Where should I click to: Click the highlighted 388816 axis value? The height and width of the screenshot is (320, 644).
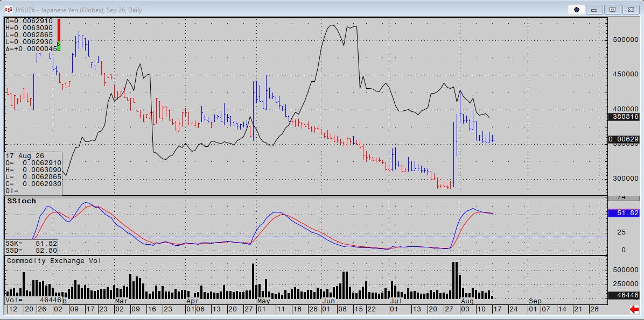(624, 117)
